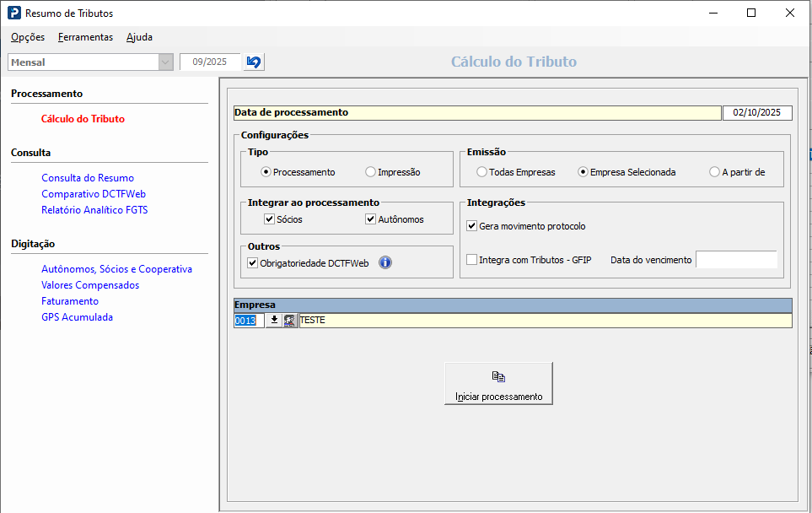
Task: Open the Opções menu
Action: pyautogui.click(x=28, y=37)
